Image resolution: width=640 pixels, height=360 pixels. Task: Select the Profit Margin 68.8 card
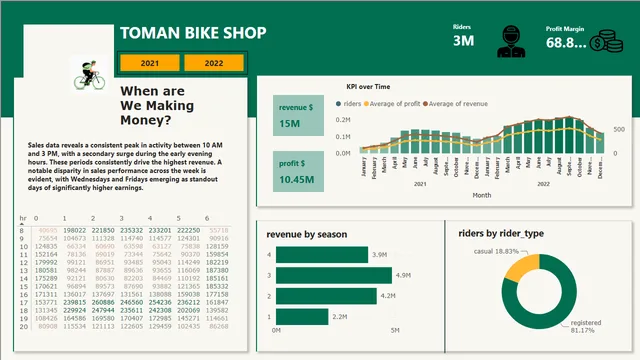[x=566, y=38]
